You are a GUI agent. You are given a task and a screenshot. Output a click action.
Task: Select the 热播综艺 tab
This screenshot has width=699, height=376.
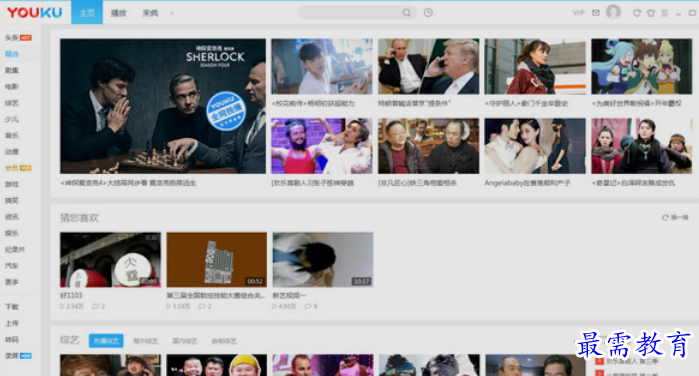coord(106,341)
